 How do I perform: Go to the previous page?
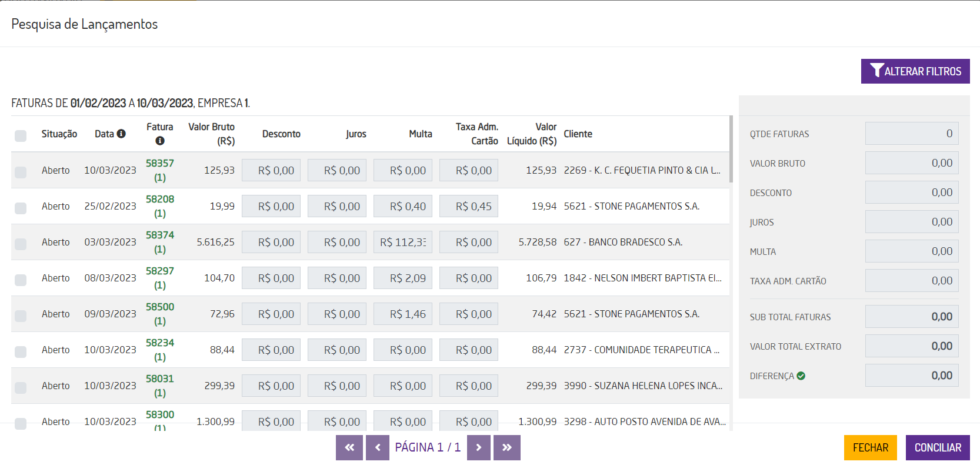[378, 447]
